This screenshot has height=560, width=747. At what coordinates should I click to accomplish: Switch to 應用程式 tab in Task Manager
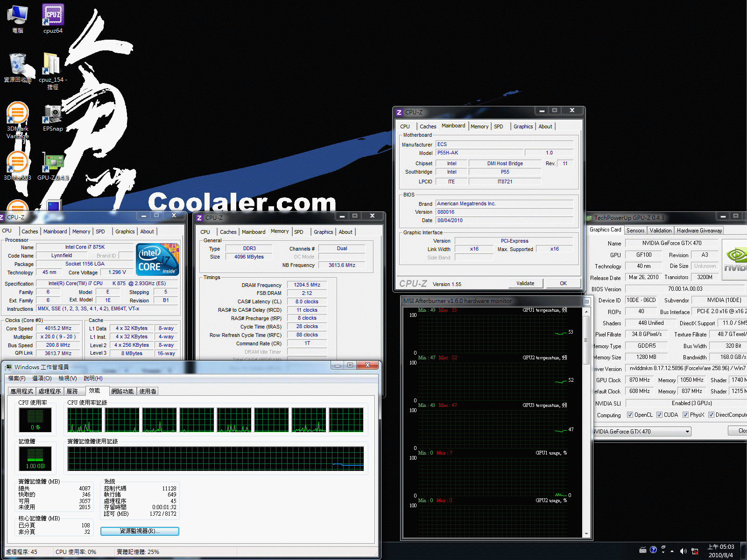pos(22,391)
